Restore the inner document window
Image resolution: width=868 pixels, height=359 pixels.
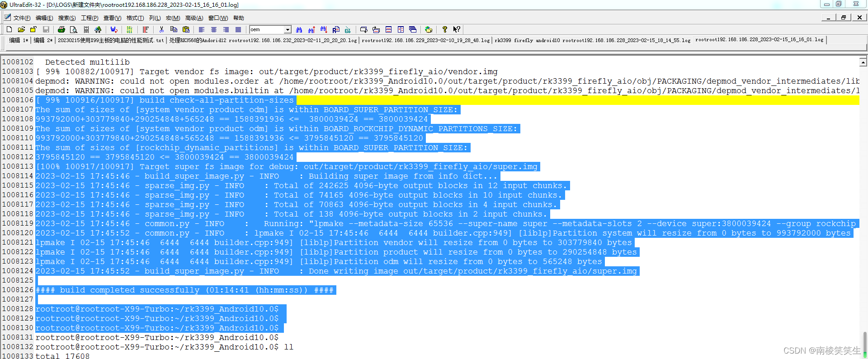coord(843,18)
